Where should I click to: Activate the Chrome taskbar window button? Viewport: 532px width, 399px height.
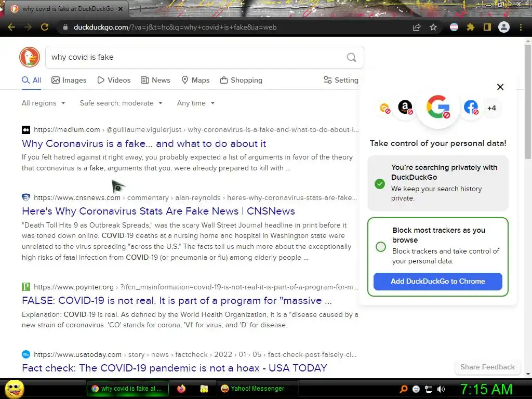[127, 389]
